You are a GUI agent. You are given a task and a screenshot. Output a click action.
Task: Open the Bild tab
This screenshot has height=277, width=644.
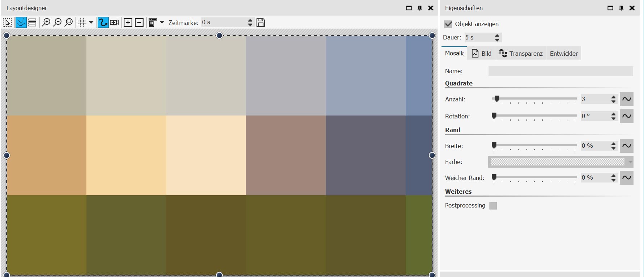[x=481, y=54]
